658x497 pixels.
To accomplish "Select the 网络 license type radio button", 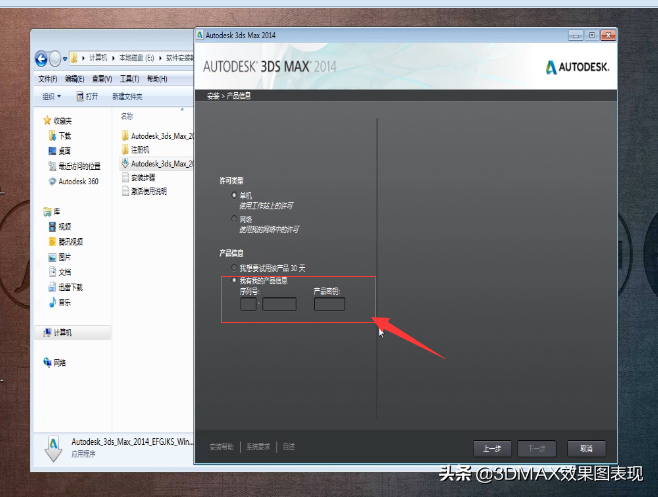I will (x=234, y=219).
